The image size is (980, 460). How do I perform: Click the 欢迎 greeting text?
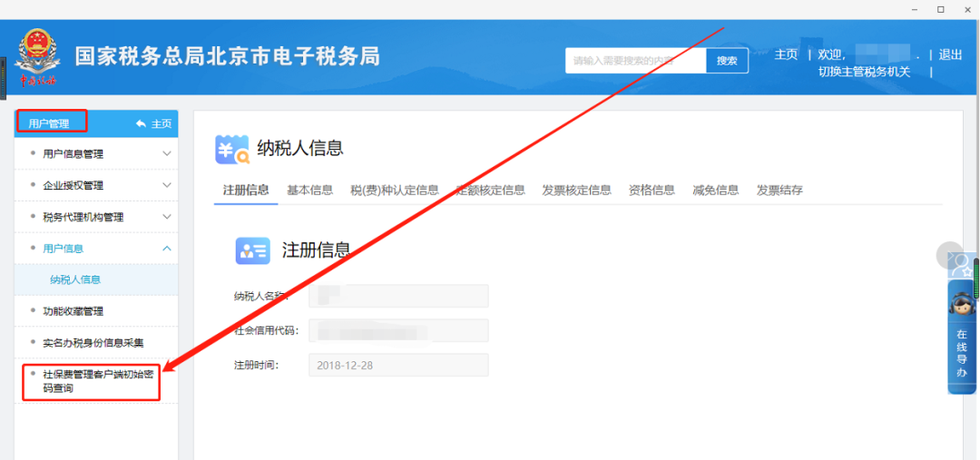[831, 54]
